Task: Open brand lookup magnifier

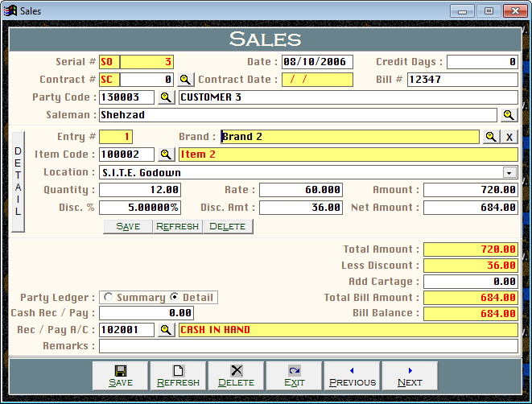Action: click(491, 137)
